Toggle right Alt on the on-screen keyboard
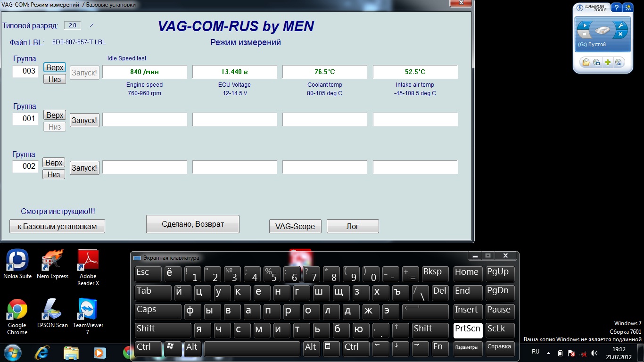Viewport: 644px width, 362px height. point(311,349)
